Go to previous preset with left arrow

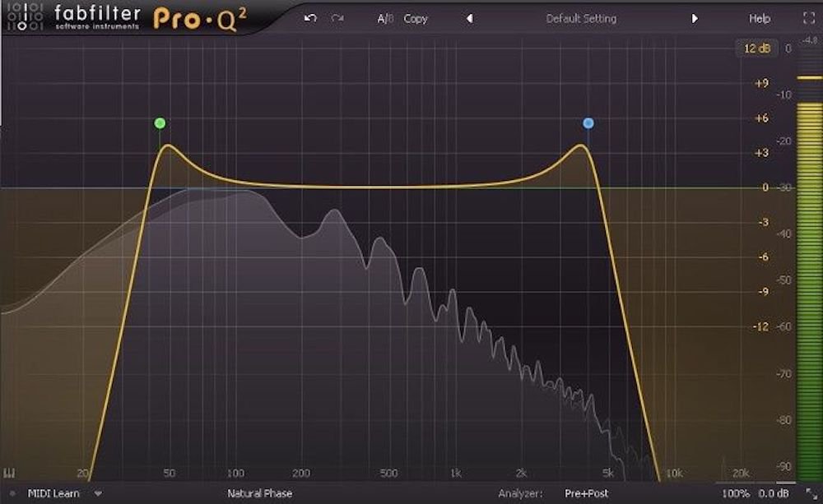469,18
